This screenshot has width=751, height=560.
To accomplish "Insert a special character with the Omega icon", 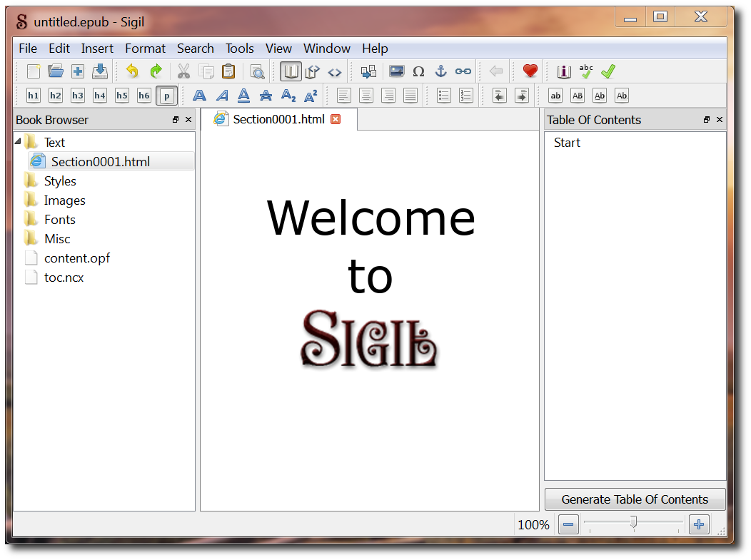I will pos(419,71).
